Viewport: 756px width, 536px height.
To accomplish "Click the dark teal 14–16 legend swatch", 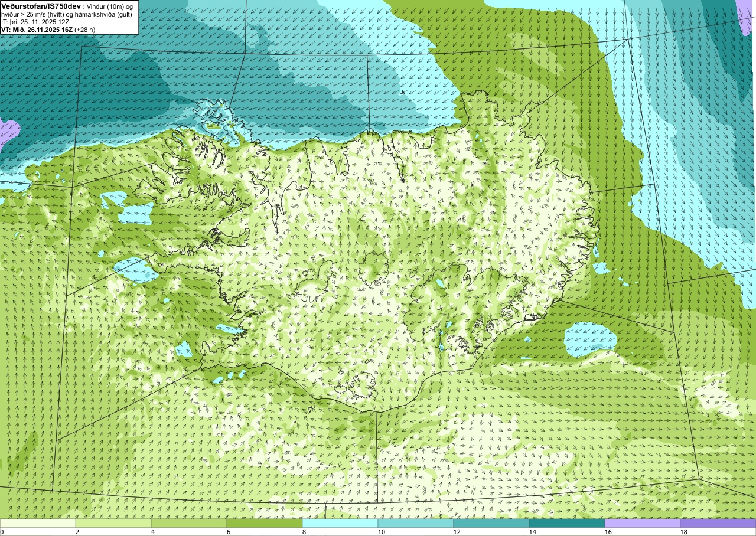I will pyautogui.click(x=567, y=523).
